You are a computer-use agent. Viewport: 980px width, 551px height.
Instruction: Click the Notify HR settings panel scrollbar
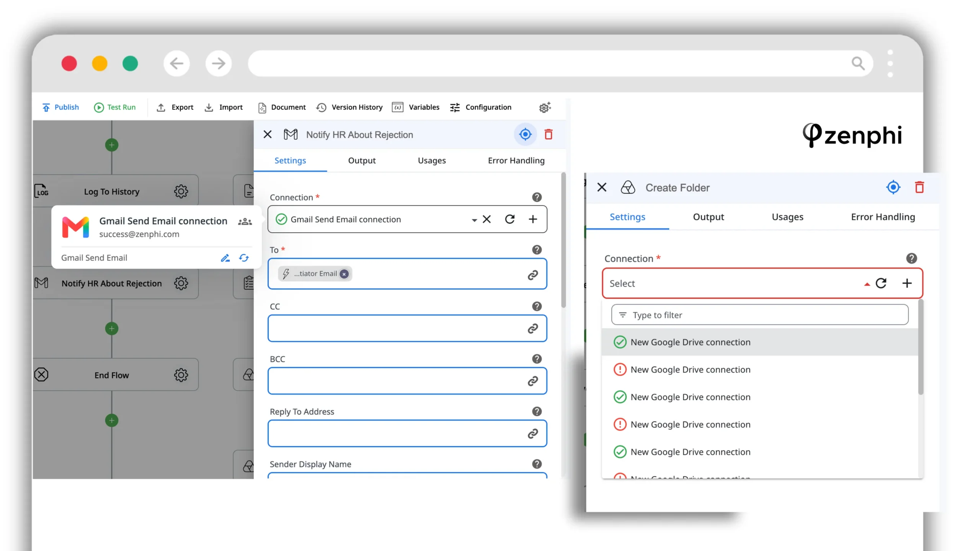563,240
